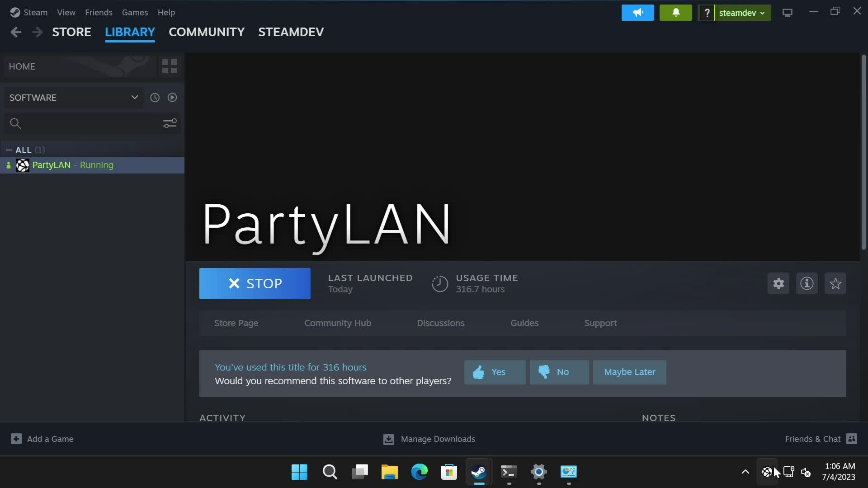The width and height of the screenshot is (868, 488).
Task: Click the announcements megaphone icon
Action: point(637,13)
